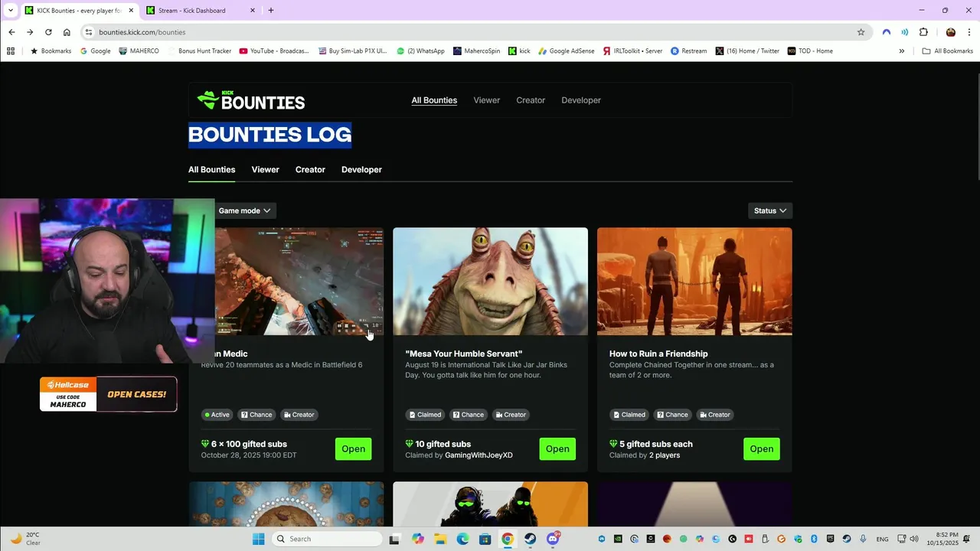View site information icon in address bar
Viewport: 980px width, 551px height.
pos(89,32)
